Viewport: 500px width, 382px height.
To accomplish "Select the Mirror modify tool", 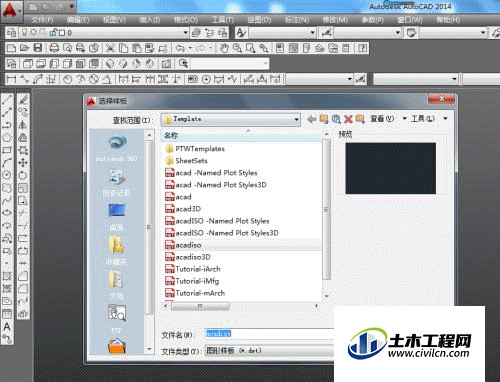I will pyautogui.click(x=23, y=125).
